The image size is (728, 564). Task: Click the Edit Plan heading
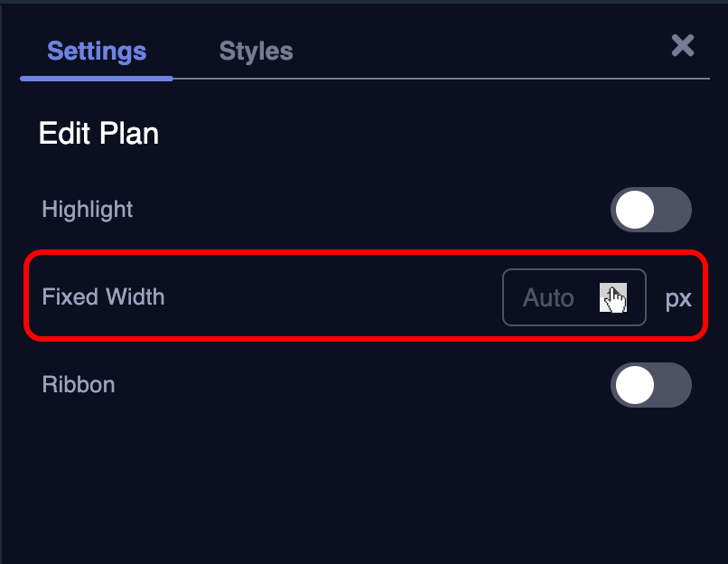[x=98, y=134]
